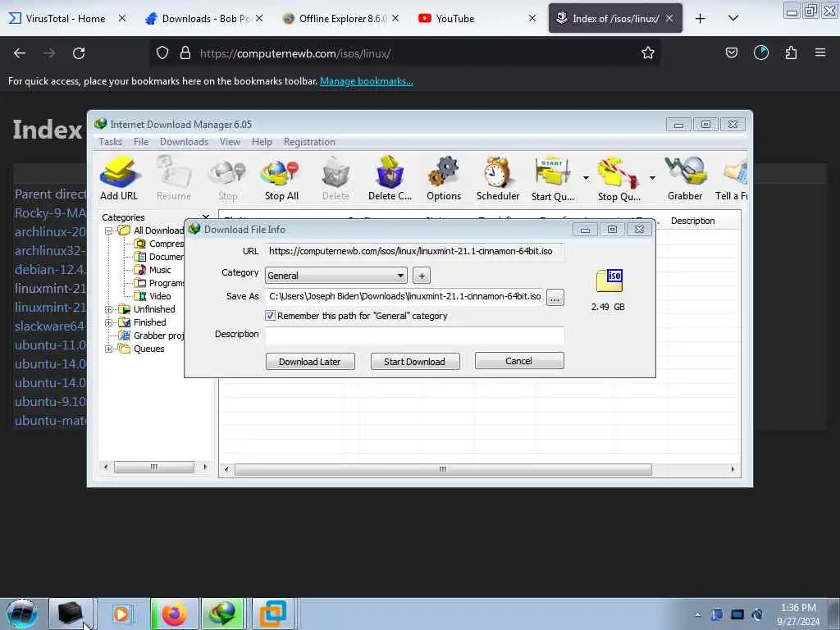Open the Grabber tool icon
The height and width of the screenshot is (630, 840).
685,178
